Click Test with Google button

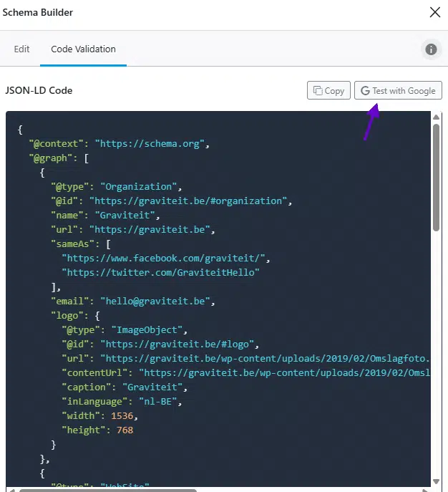pos(398,90)
